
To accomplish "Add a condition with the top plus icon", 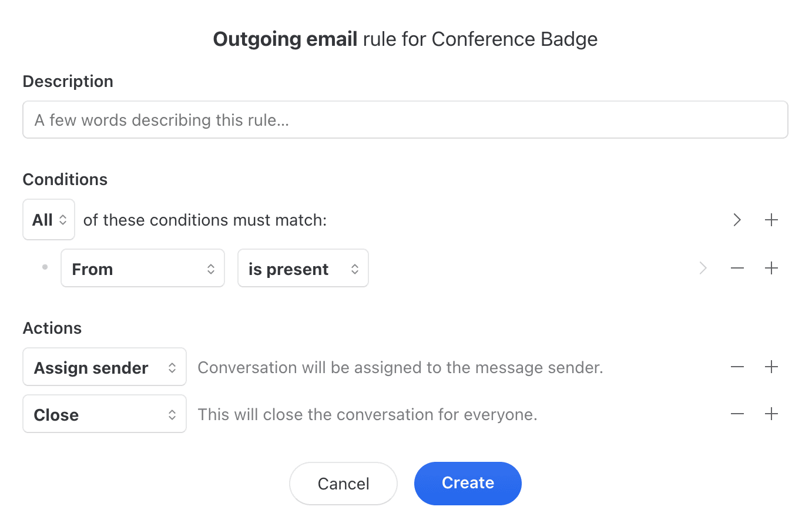I will point(771,220).
